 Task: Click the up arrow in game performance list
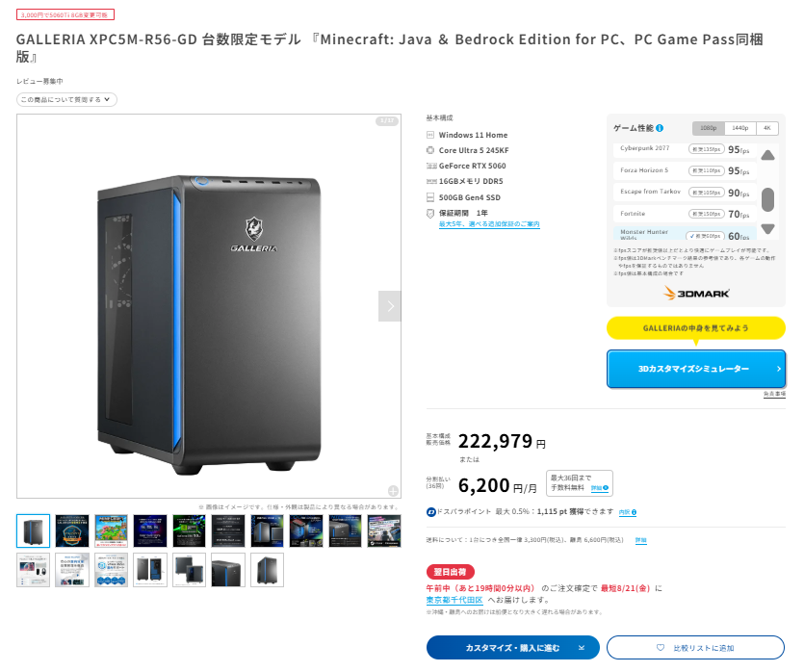pos(767,155)
